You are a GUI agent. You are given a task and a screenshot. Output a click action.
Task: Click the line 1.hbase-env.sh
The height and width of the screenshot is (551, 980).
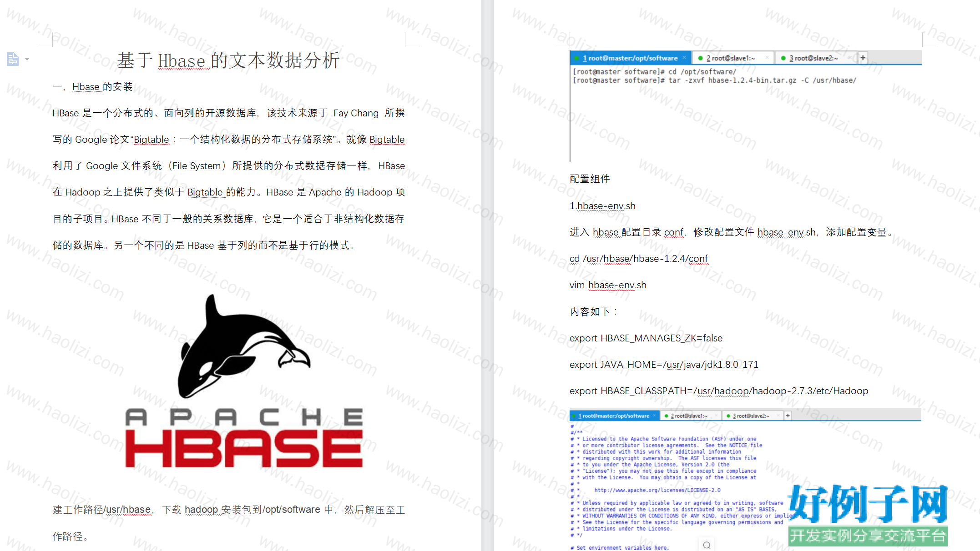pos(602,206)
